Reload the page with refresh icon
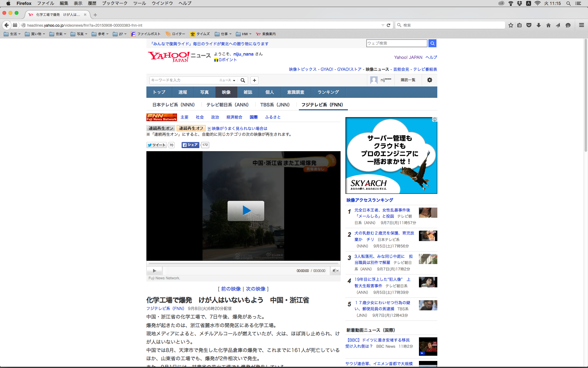 point(388,25)
